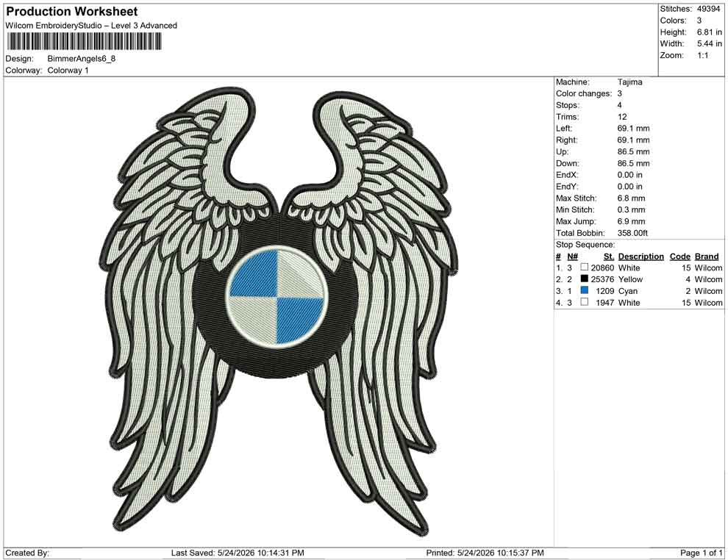
Task: Click the 'Up:' label
Action: pyautogui.click(x=562, y=151)
